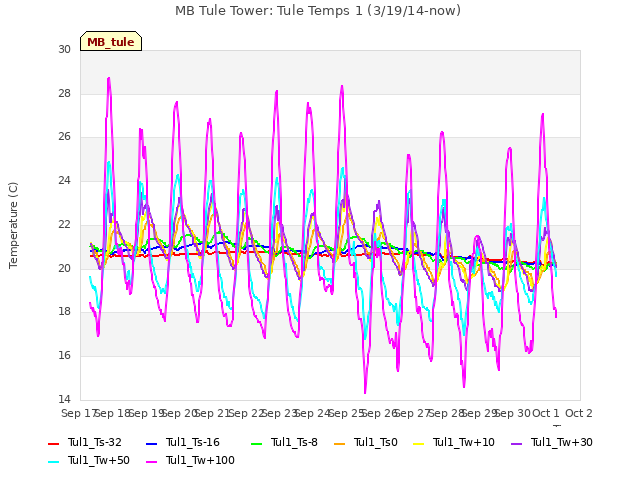
Task: Click the yellow Tul1_Tw+10 legend swatch
Action: (x=418, y=444)
